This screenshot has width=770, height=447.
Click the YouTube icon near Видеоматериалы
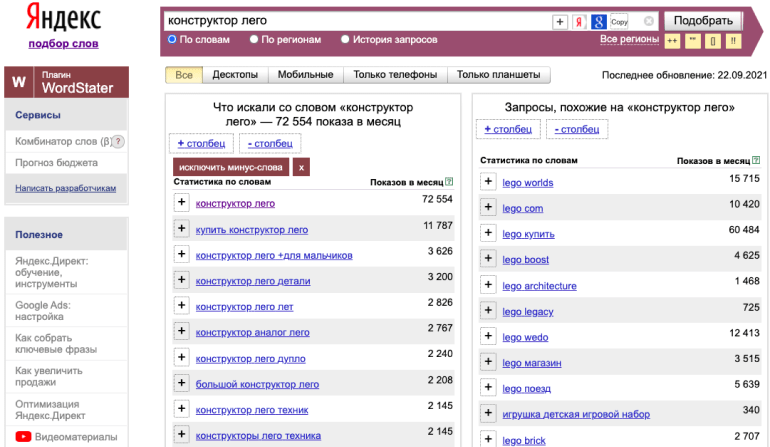click(23, 437)
